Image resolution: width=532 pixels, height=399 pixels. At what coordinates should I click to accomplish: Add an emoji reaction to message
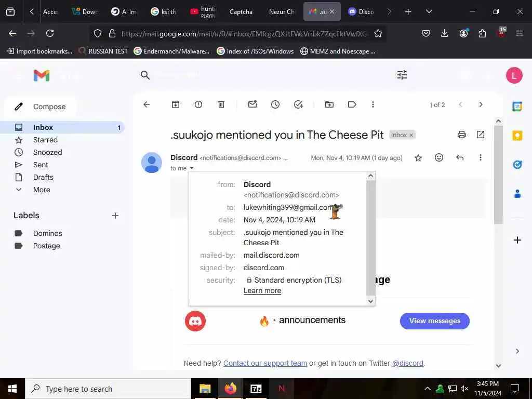(439, 157)
